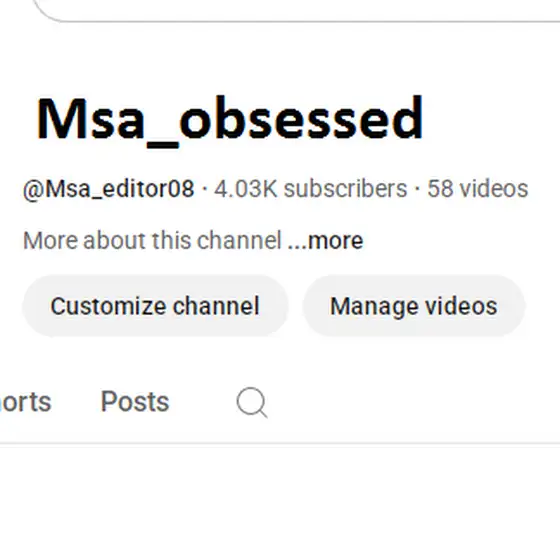Click the 4.03K subscribers count
Viewport: 560px width, 560px height.
(310, 189)
